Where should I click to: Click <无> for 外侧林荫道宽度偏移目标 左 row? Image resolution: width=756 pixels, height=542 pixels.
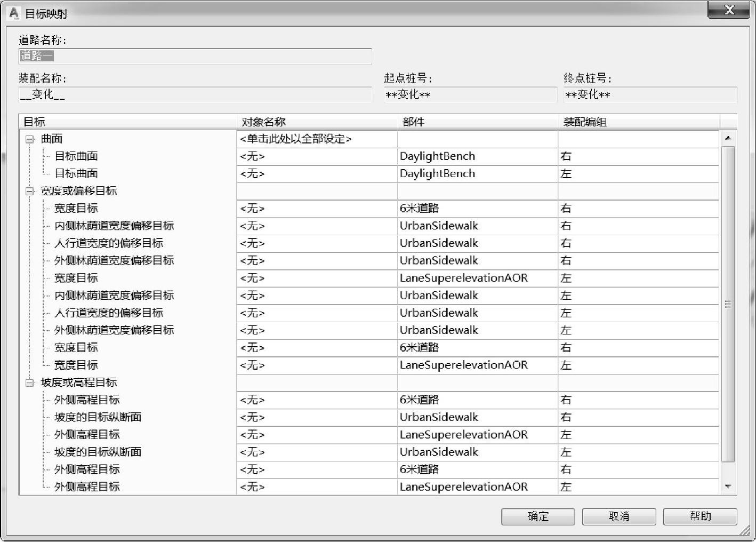252,330
